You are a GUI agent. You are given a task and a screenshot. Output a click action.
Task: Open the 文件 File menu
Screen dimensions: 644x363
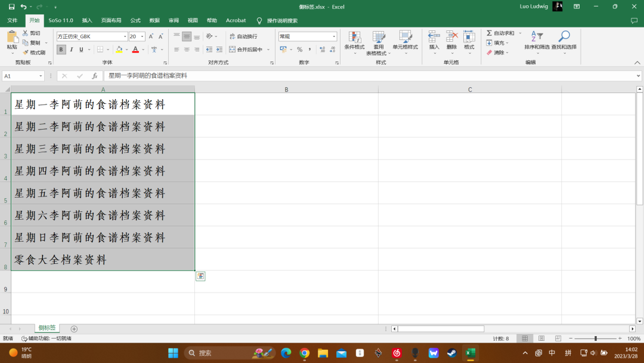pyautogui.click(x=13, y=20)
